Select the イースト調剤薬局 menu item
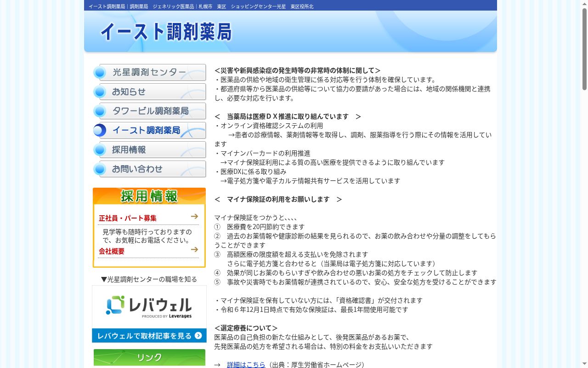Viewport: 588px width, 368px height. pyautogui.click(x=149, y=130)
